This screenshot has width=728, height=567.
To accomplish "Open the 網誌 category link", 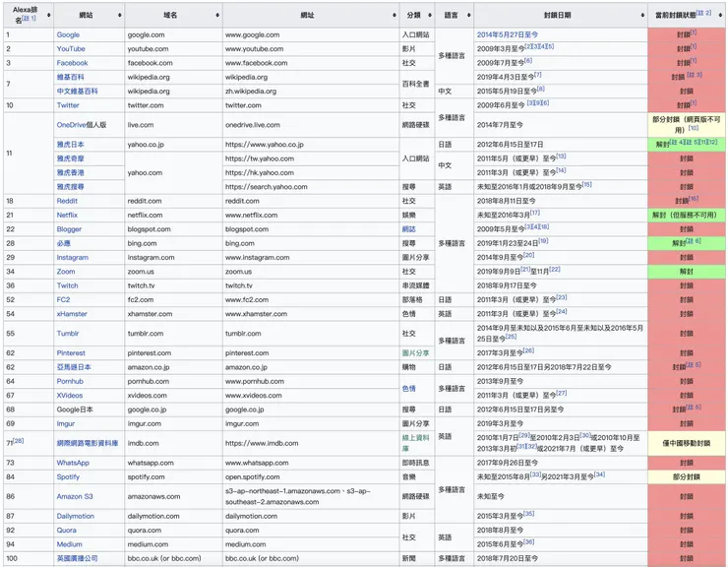I will coord(408,229).
